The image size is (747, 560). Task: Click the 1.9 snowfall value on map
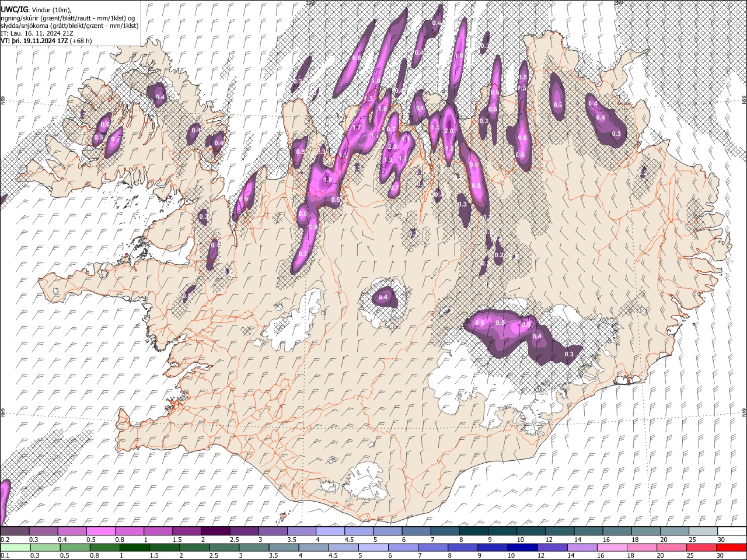388,160
